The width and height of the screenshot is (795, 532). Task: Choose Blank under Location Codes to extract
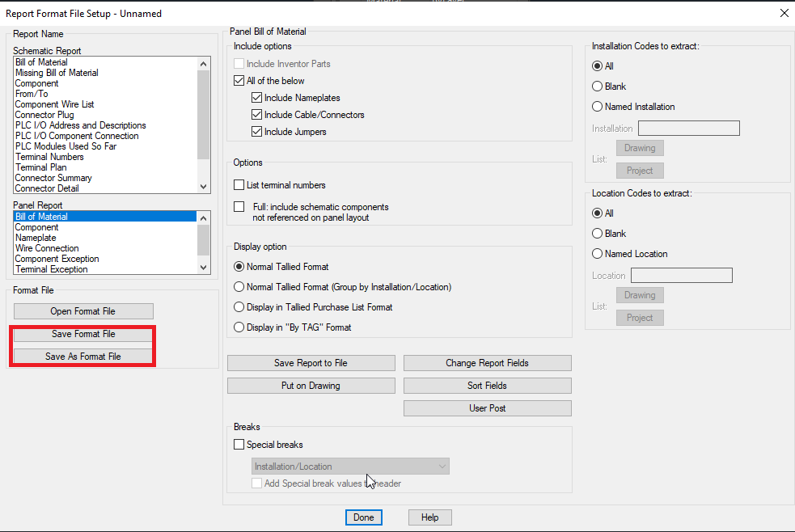tap(596, 233)
